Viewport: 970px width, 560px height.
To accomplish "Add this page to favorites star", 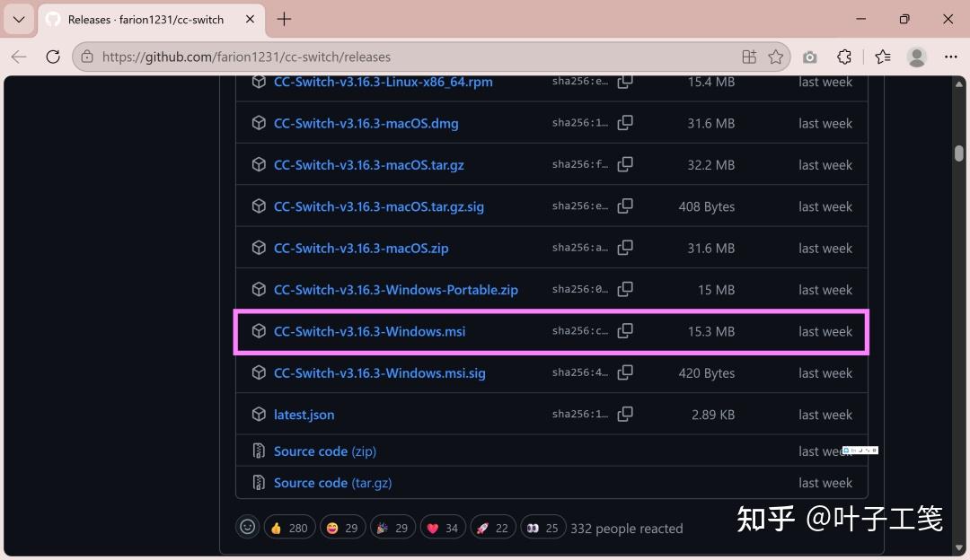I will (776, 57).
